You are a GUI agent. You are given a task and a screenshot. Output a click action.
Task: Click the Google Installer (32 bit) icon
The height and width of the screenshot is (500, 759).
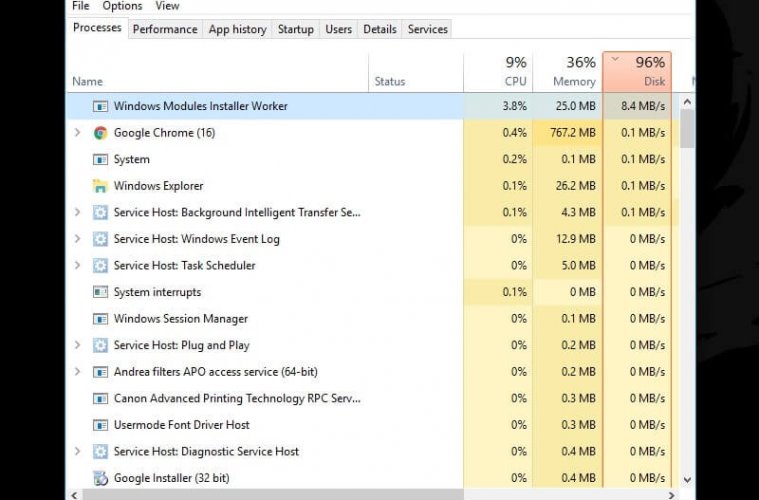pos(100,478)
